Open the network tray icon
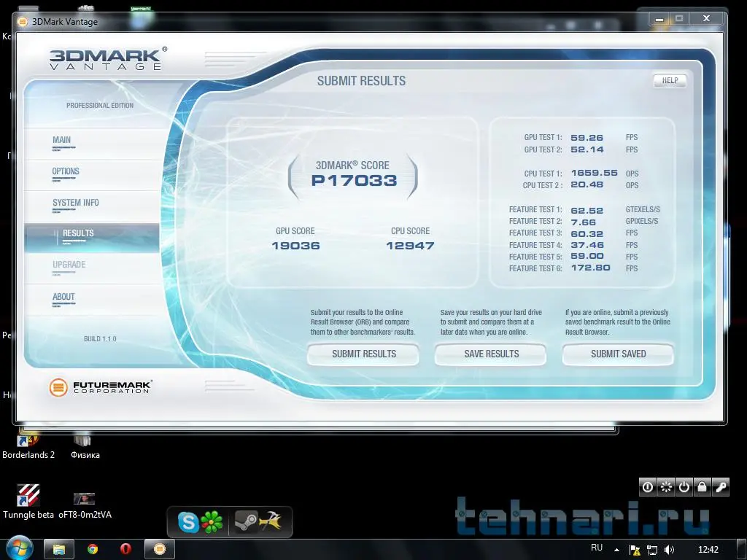Screen dimensions: 747x560 tap(651, 550)
